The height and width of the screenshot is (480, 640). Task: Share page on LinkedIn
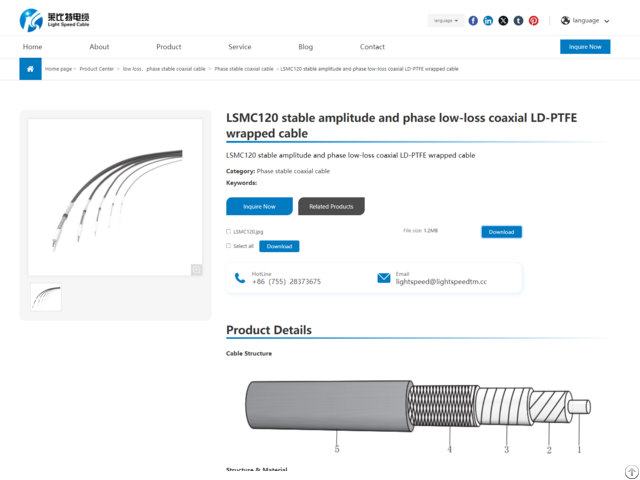pyautogui.click(x=488, y=20)
